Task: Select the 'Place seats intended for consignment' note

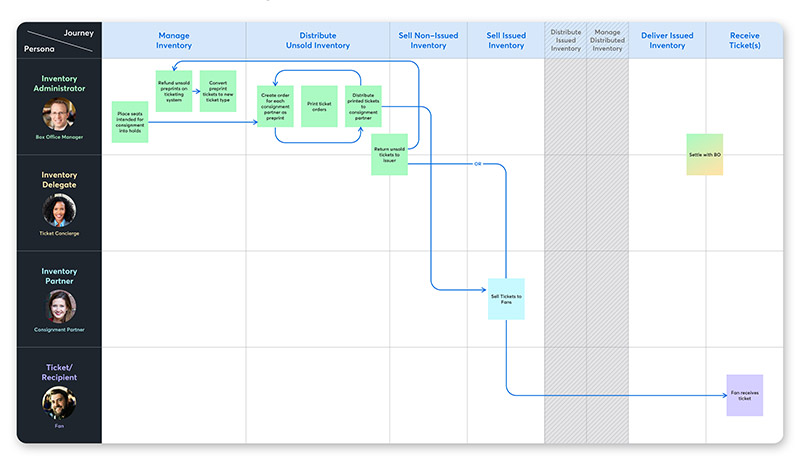Action: tap(130, 122)
